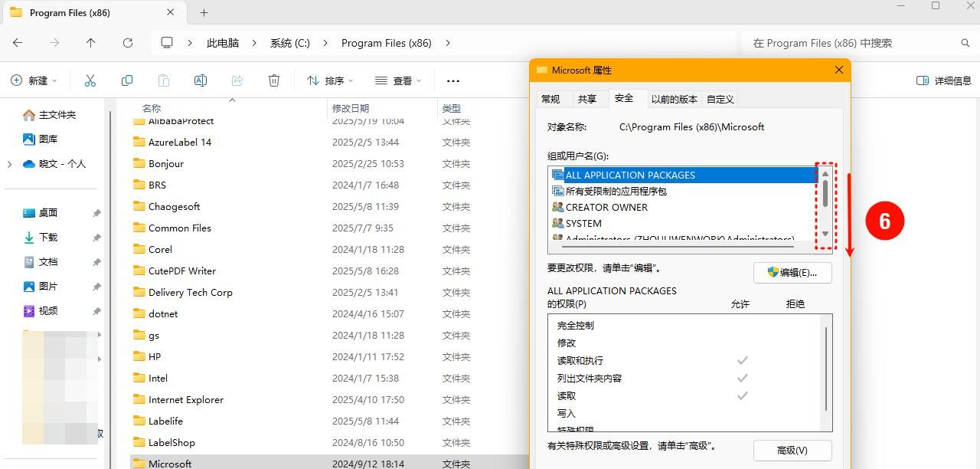
Task: Click the Refresh icon in the navigation bar
Action: pos(127,43)
